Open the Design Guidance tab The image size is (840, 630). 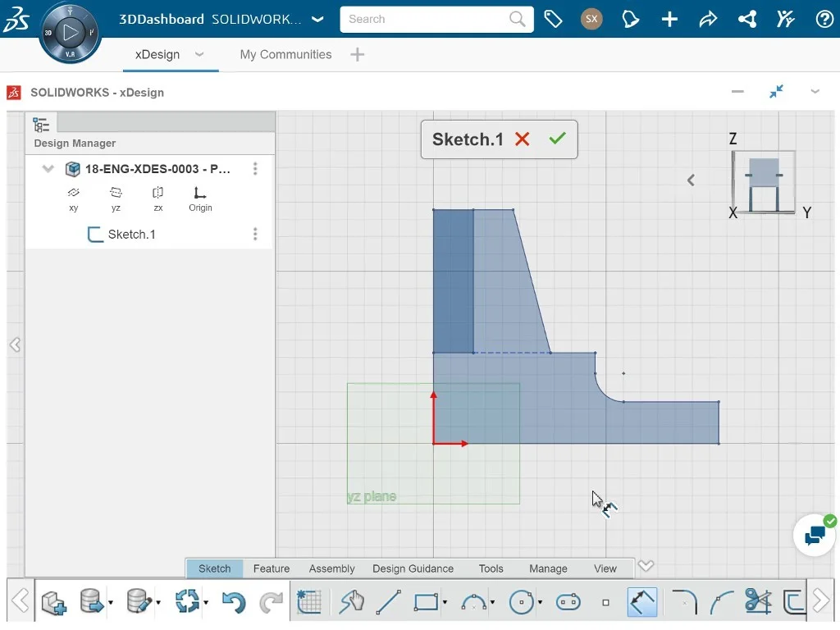click(x=413, y=568)
